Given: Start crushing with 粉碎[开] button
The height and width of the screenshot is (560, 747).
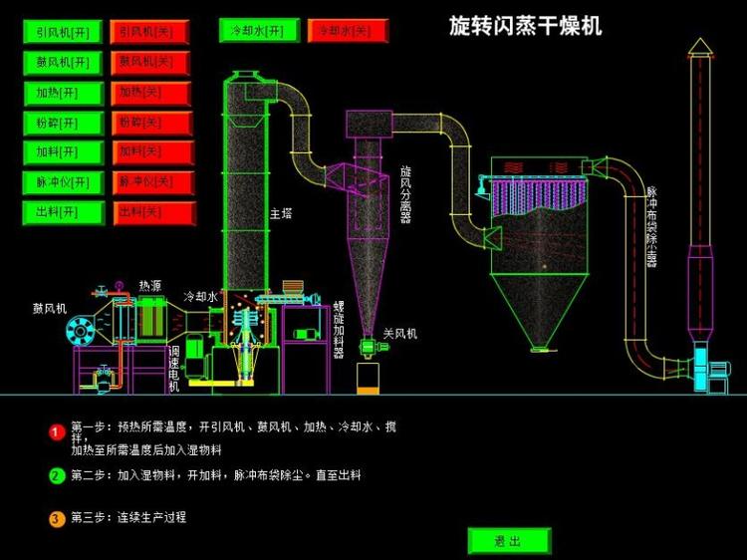Looking at the screenshot, I should tap(63, 124).
